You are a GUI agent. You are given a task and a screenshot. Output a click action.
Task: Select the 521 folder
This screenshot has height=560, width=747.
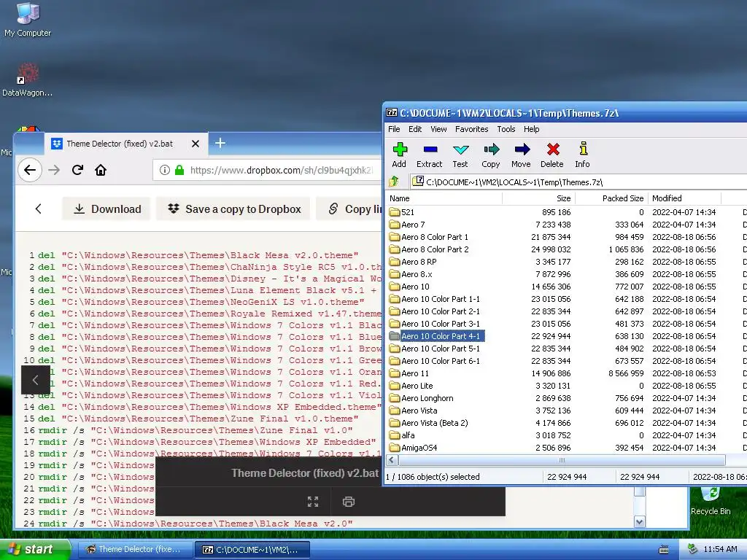tap(402, 212)
